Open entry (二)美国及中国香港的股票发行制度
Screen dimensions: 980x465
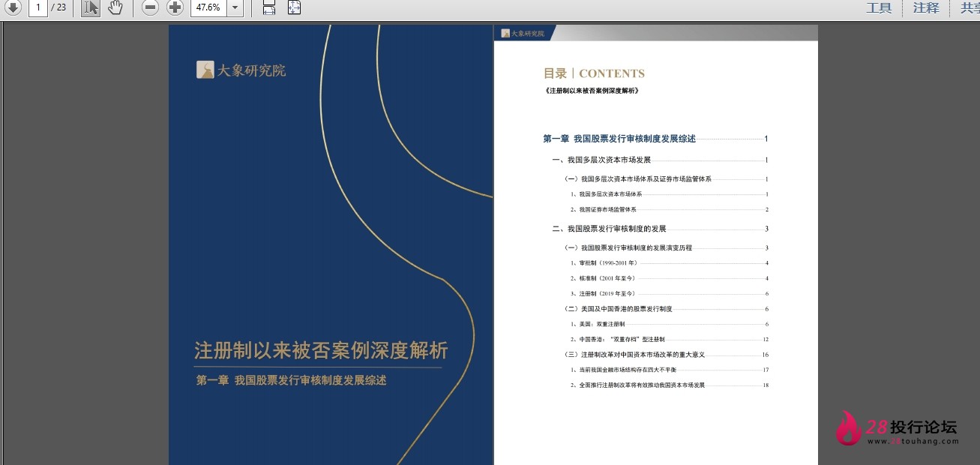coord(666,309)
